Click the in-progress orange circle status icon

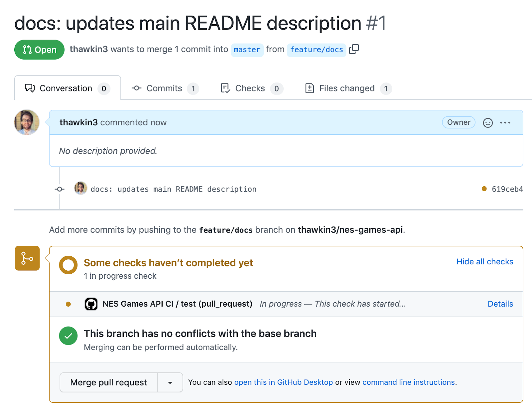tap(68, 265)
